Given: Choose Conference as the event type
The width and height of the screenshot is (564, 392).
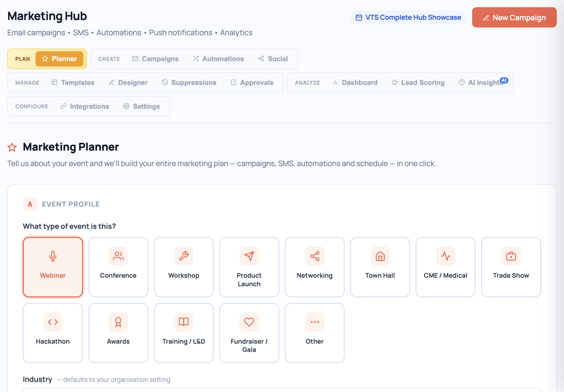Looking at the screenshot, I should (118, 267).
